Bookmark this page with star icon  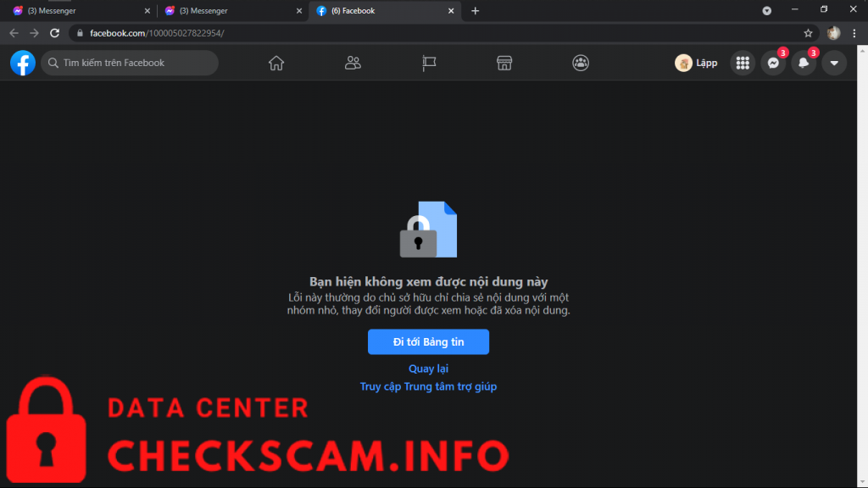808,33
